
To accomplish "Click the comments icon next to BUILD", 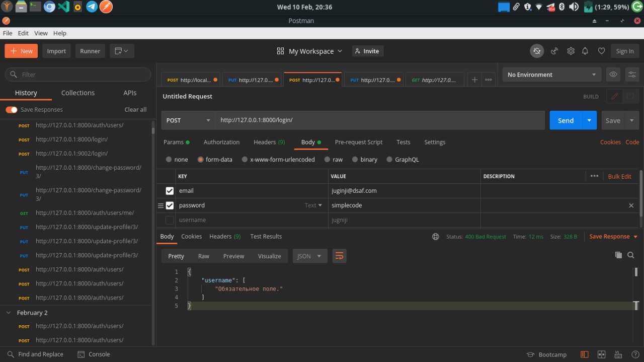I will [630, 96].
